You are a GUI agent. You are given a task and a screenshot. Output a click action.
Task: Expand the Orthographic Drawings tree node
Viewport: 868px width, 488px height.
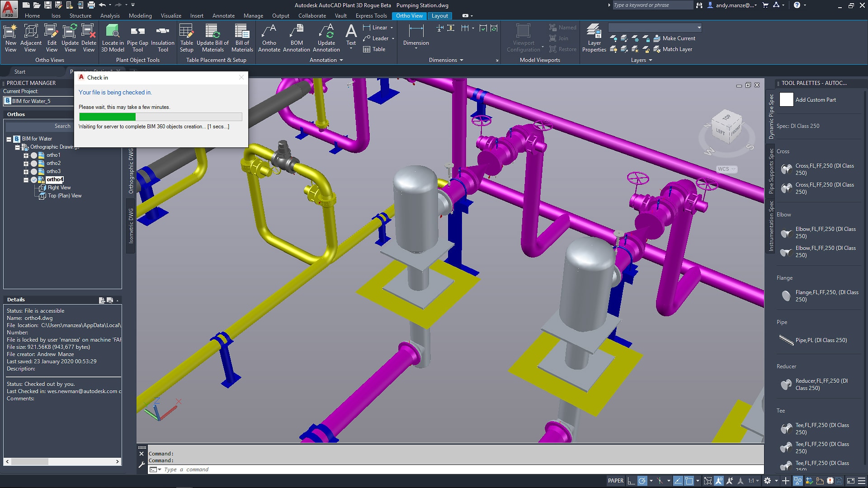(17, 146)
